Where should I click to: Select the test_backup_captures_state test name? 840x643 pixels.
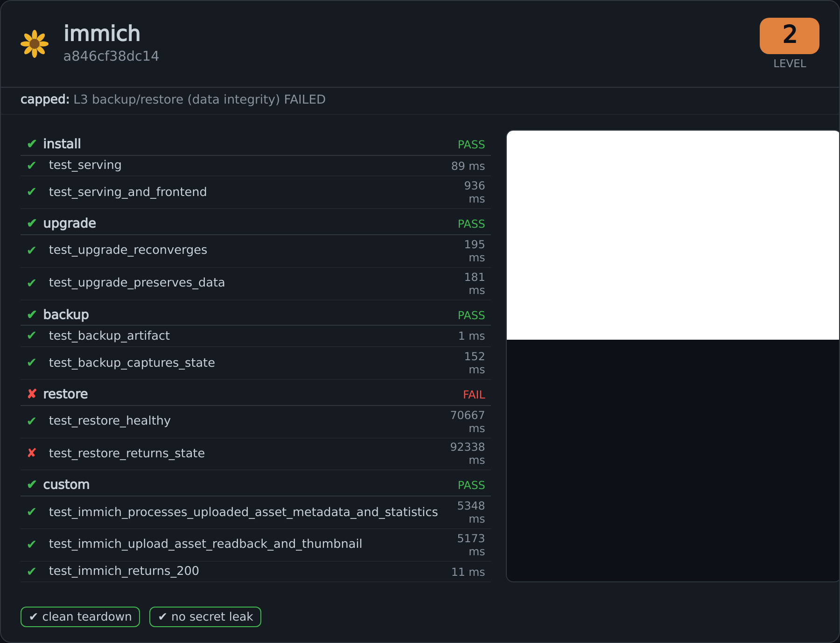[x=132, y=363]
